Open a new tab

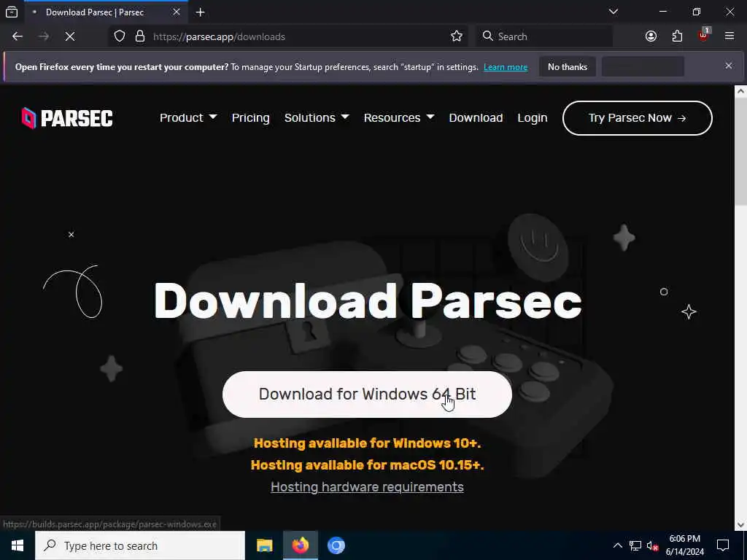click(x=200, y=12)
